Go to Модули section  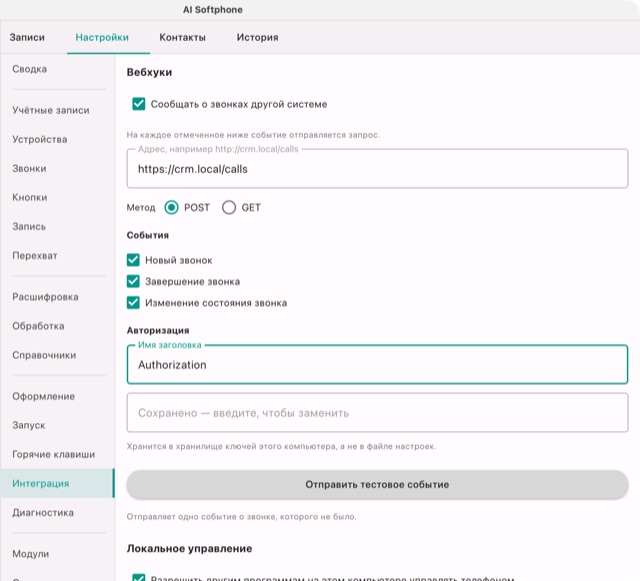click(x=57, y=554)
